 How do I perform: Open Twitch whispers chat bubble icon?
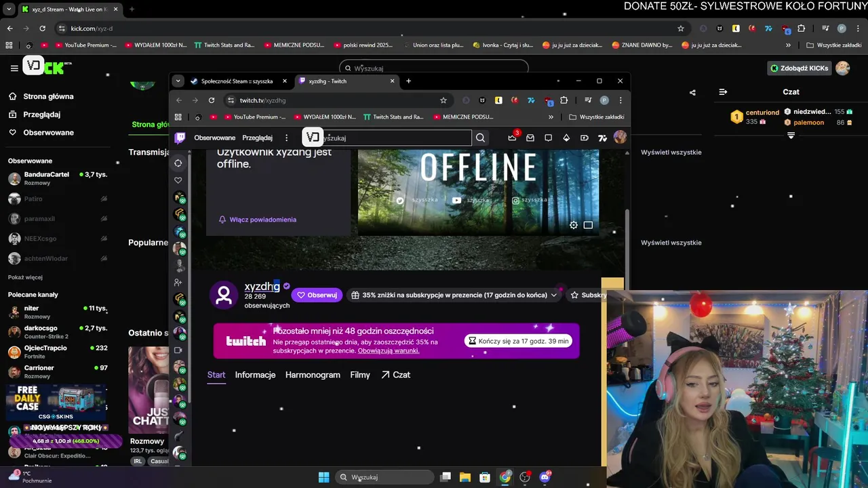548,138
